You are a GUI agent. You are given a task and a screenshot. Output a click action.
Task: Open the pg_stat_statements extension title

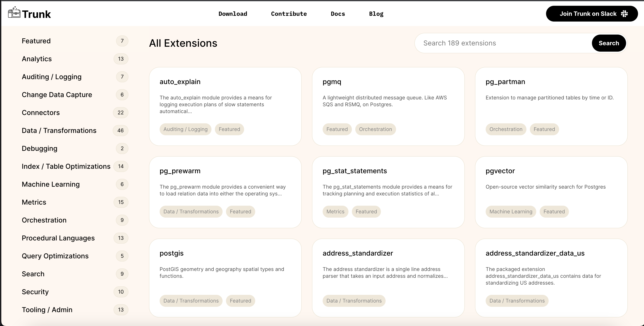(354, 171)
